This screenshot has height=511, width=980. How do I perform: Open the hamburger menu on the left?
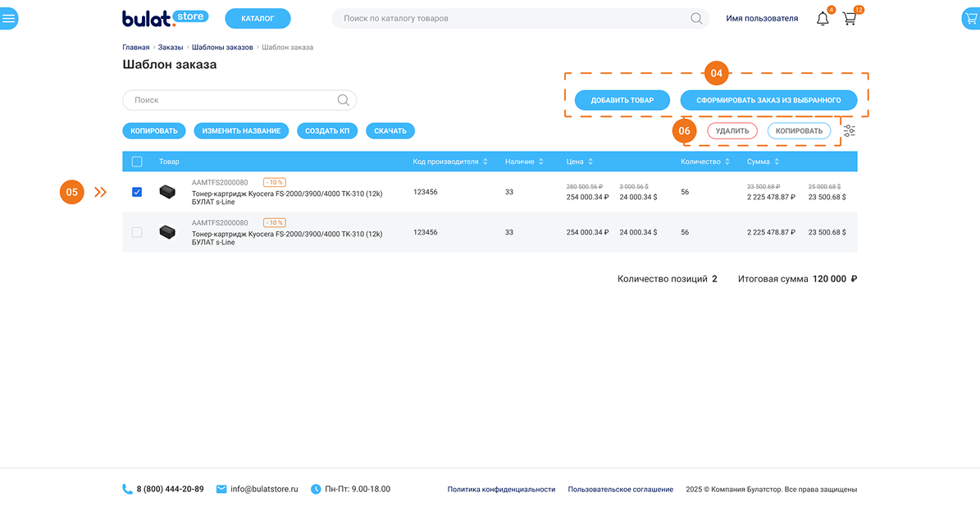pos(9,18)
